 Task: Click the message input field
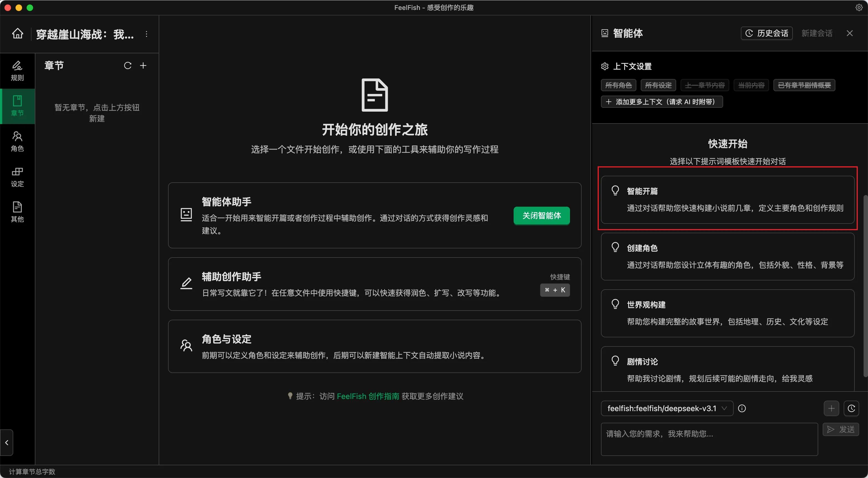point(709,439)
